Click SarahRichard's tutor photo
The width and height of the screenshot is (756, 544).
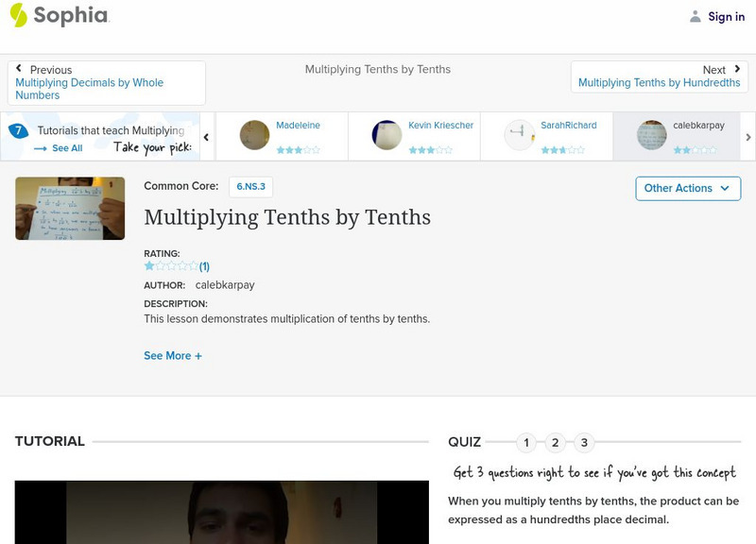pos(518,134)
